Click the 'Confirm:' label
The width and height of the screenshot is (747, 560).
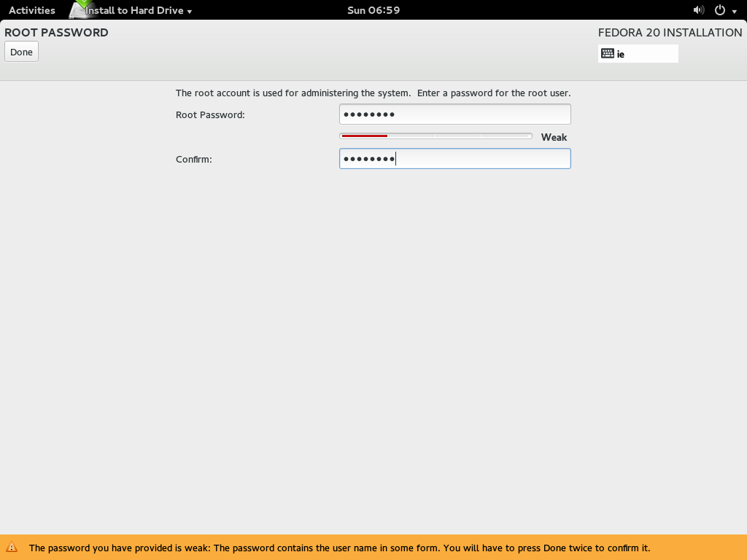[x=194, y=159]
